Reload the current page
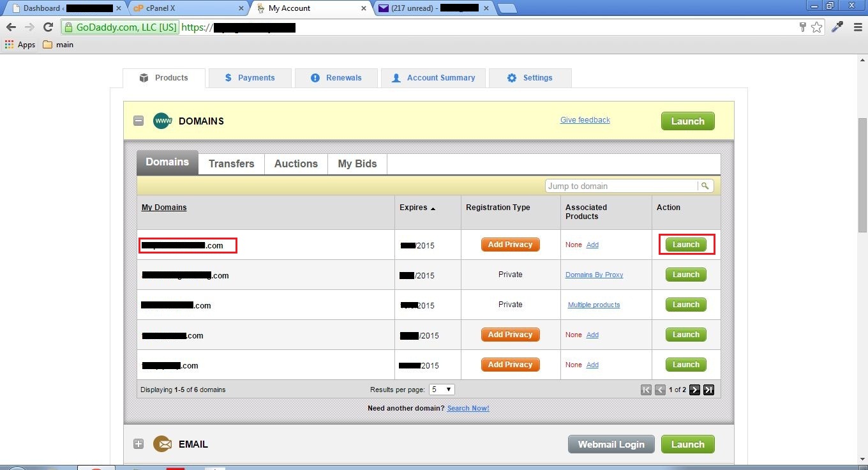The width and height of the screenshot is (868, 470). tap(48, 27)
